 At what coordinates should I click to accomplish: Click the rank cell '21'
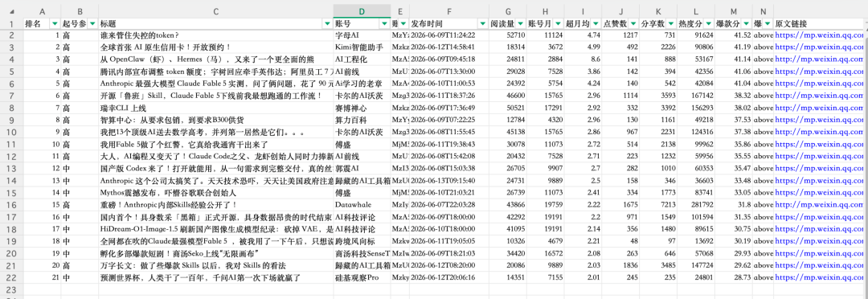tap(42, 277)
